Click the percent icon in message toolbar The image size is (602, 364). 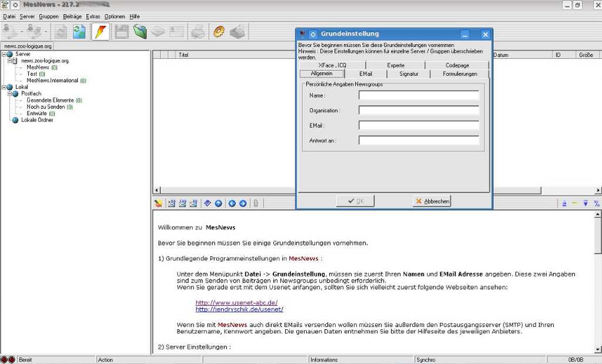click(597, 203)
